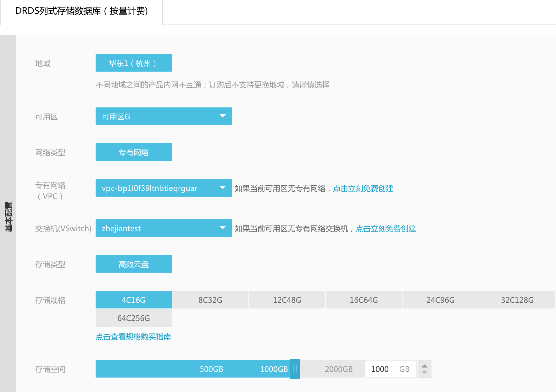
Task: Open the zhejiantest VSwitch dropdown
Action: coord(164,228)
